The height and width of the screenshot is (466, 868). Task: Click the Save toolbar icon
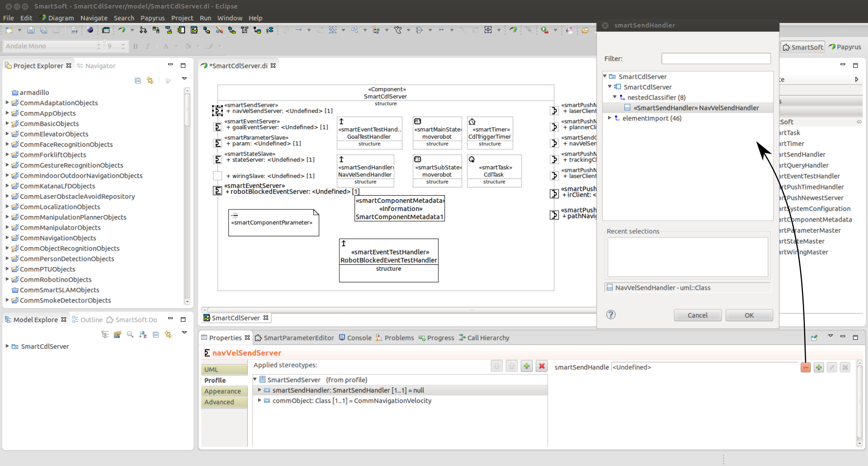(x=31, y=30)
